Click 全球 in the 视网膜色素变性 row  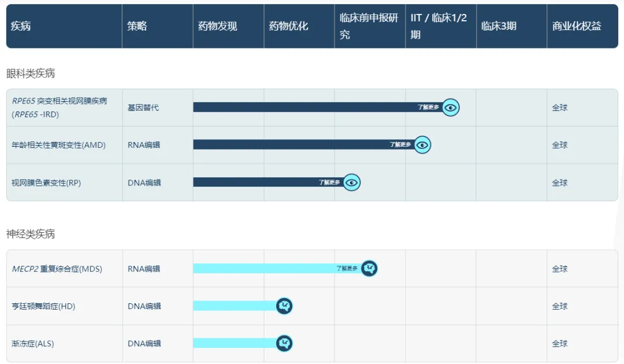(x=559, y=183)
